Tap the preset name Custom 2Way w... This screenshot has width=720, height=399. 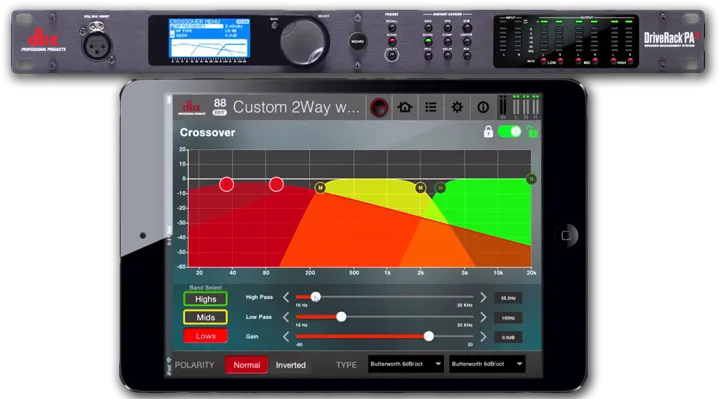click(x=296, y=107)
